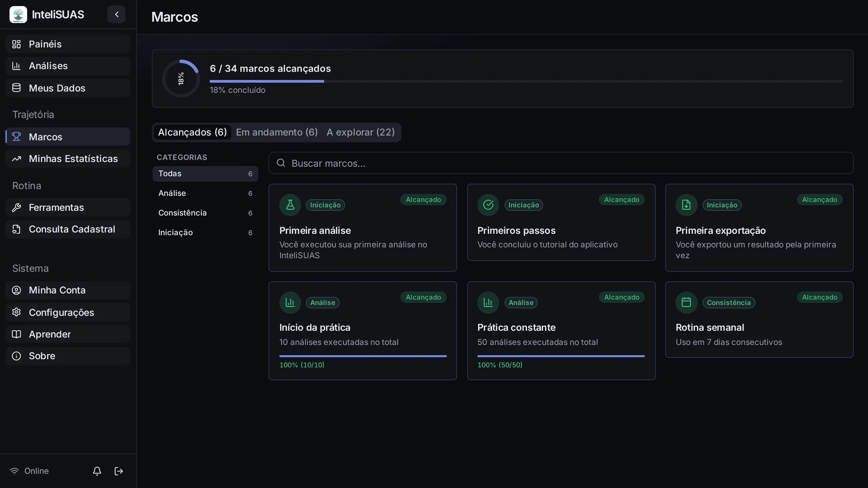Click the Alcançado badge on Primeira exportação

[820, 200]
